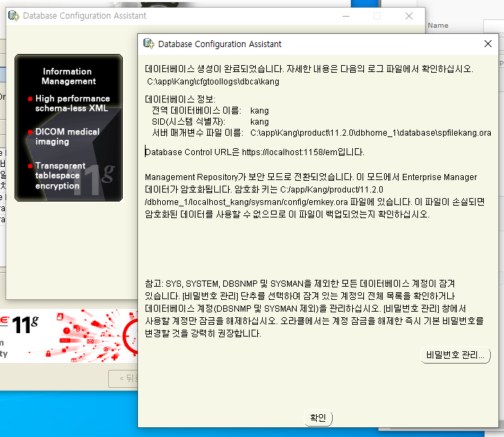Click the 확인 button to confirm

coord(318,418)
